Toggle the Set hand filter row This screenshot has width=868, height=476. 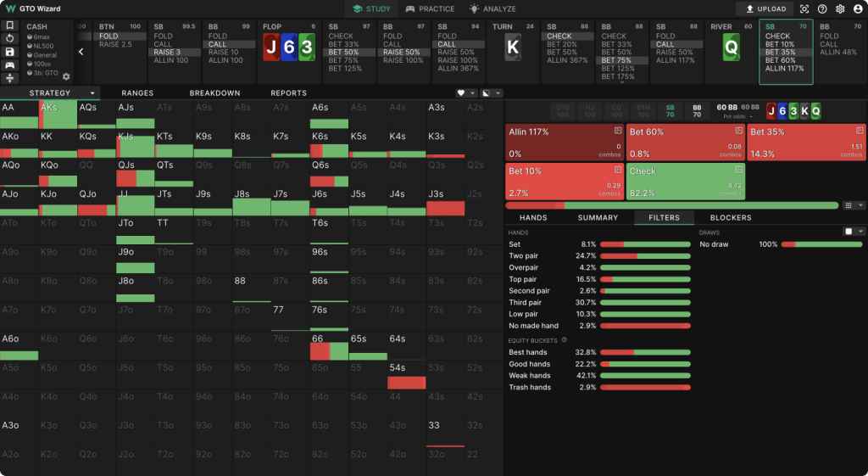[599, 244]
